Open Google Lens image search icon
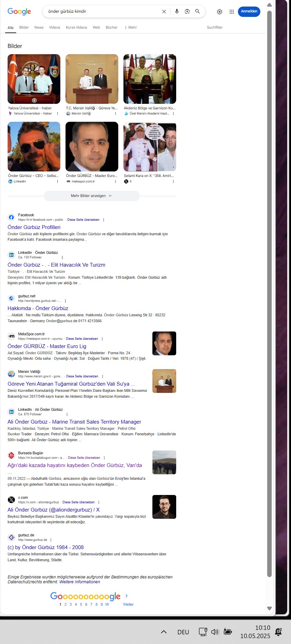Image resolution: width=291 pixels, height=644 pixels. [x=187, y=11]
